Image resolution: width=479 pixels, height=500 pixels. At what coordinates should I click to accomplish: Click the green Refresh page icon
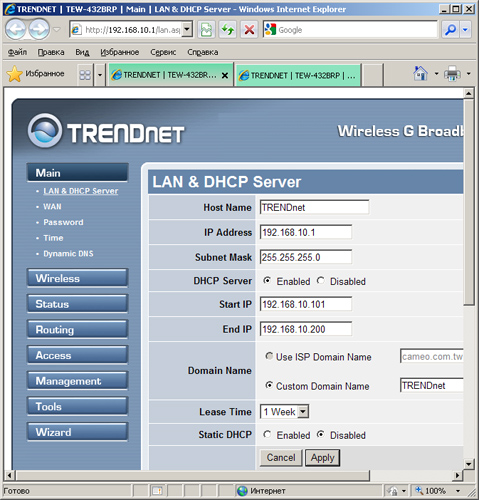pos(228,30)
